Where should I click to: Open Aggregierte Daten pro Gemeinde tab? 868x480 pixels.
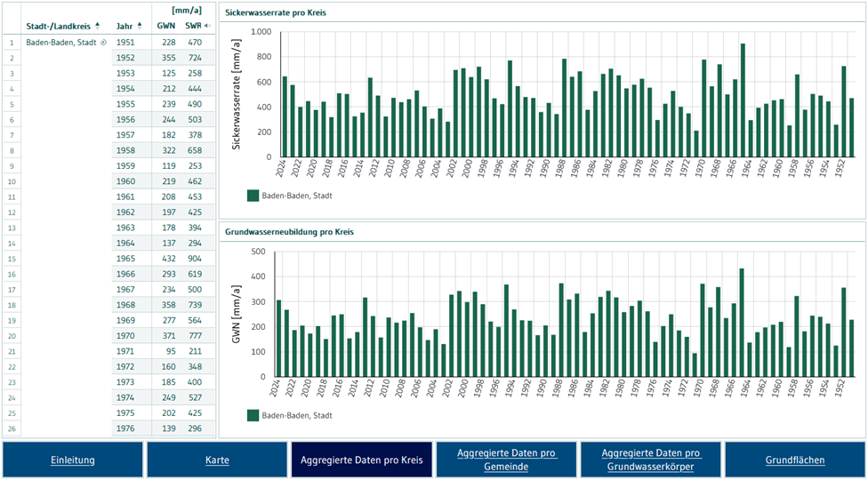[x=505, y=460]
